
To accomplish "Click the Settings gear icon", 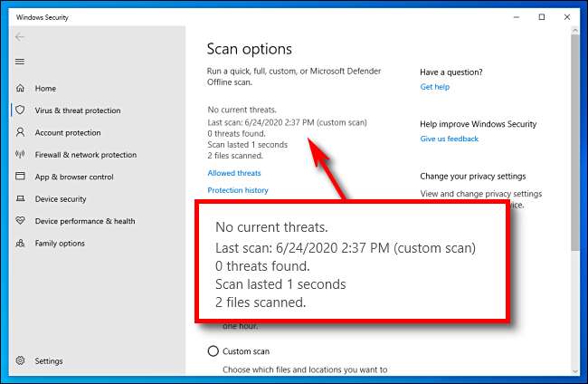I will click(x=20, y=360).
